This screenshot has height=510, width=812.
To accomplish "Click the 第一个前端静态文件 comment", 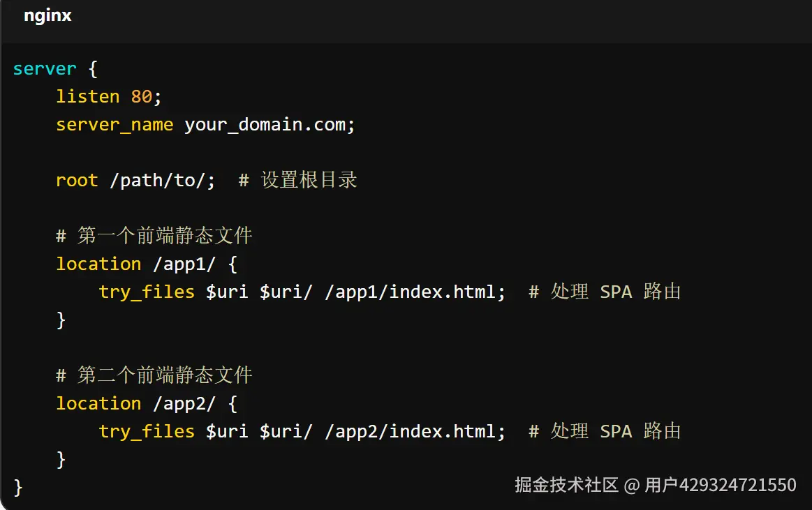I will 164,236.
